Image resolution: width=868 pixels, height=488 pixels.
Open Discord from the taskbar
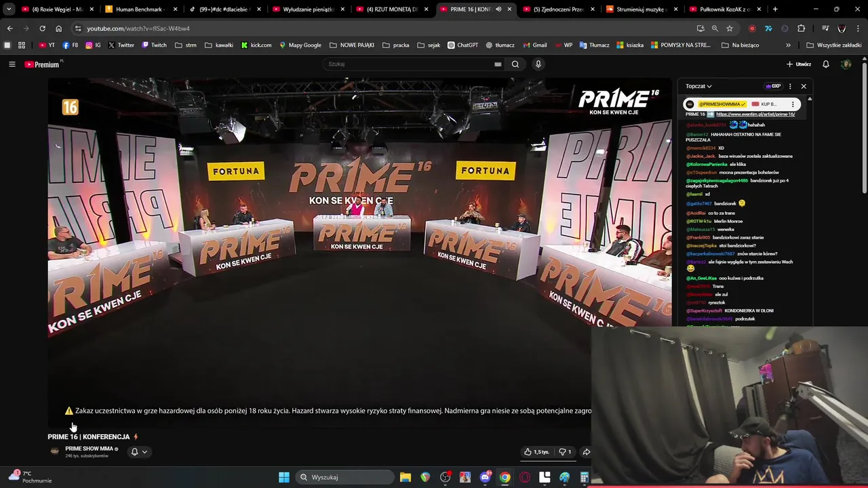click(x=485, y=477)
